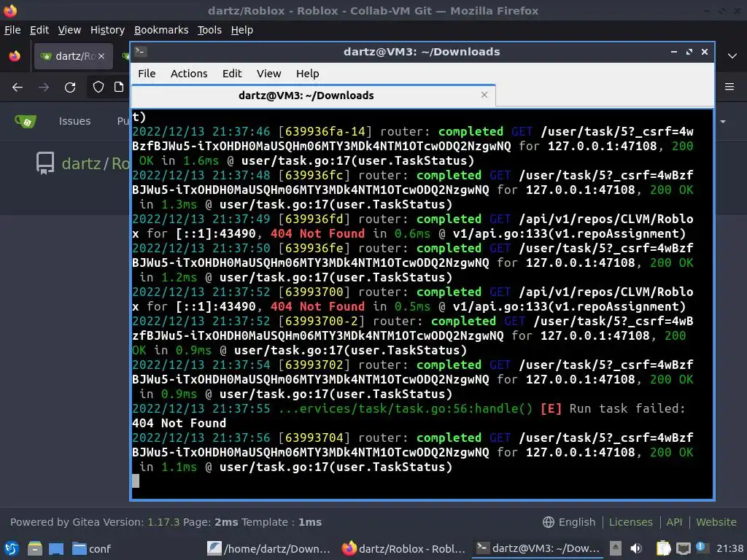Click the dropdown arrow right of terminal
Image resolution: width=747 pixels, height=560 pixels.
(x=723, y=122)
